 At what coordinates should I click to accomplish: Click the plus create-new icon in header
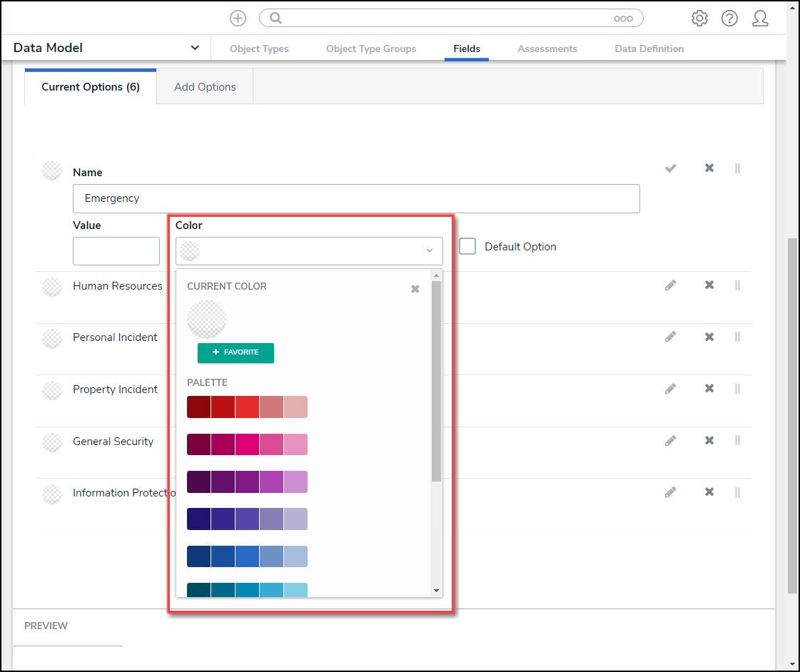coord(238,19)
